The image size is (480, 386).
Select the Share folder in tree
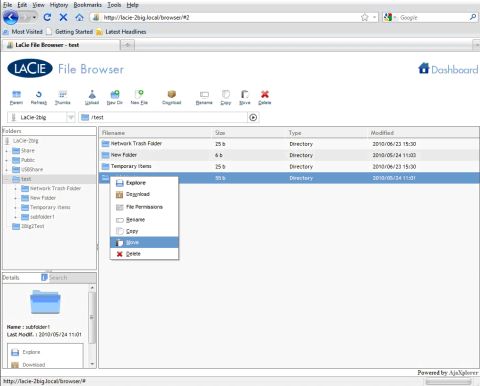click(28, 151)
